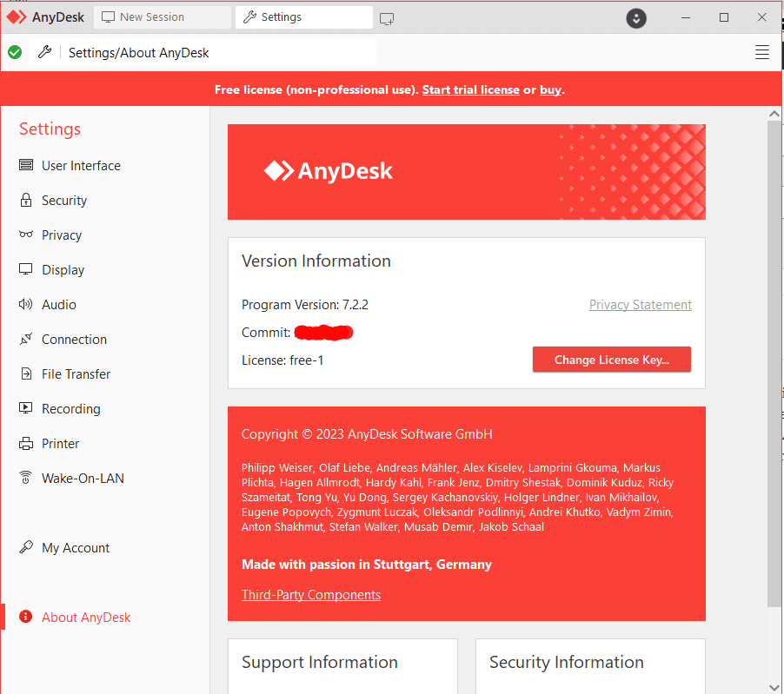The image size is (784, 694).
Task: Click the Wake-On-LAN signal icon
Action: (x=26, y=478)
